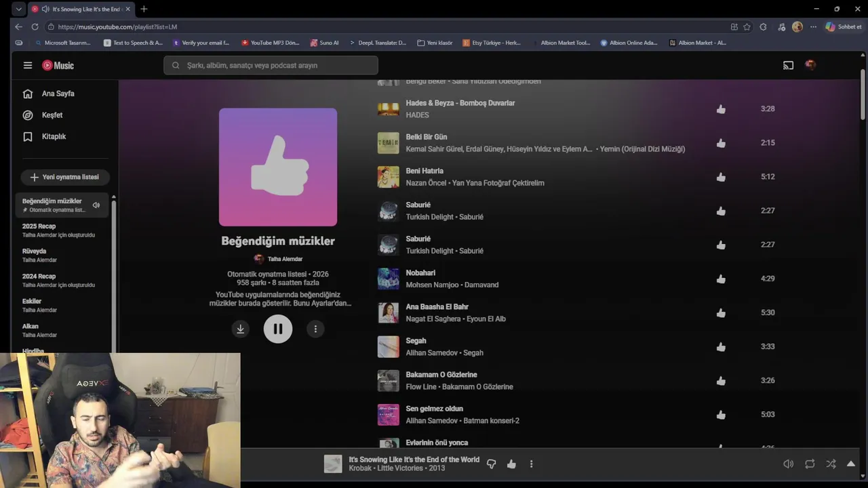
Task: Open more options for the playing track
Action: coord(531,464)
